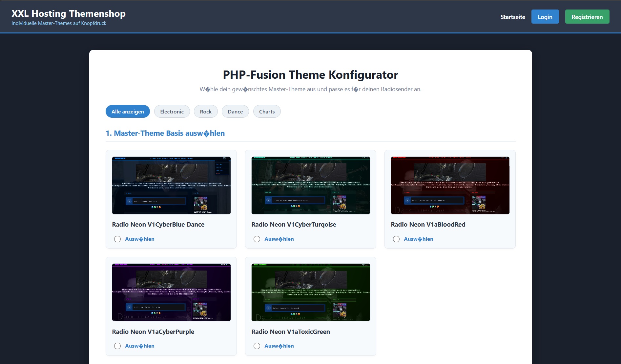The width and height of the screenshot is (621, 364).
Task: Click the Auswählen label under CyberTurqoise theme
Action: (279, 239)
